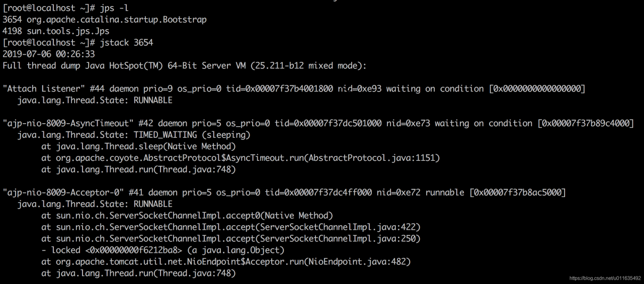Click the 4198 sun.tools.jps.Jps line
644x284 pixels.
(x=56, y=31)
